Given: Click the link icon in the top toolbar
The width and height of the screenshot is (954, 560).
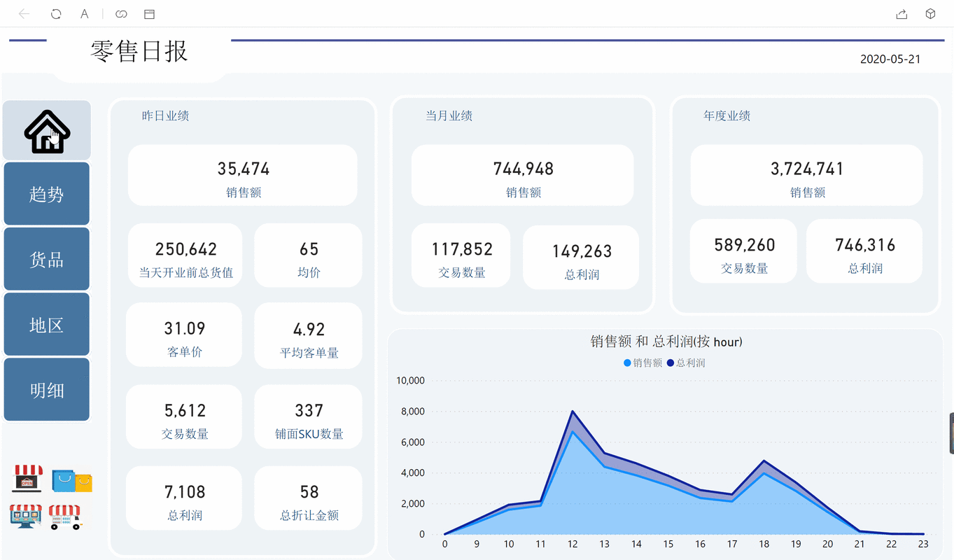Looking at the screenshot, I should (x=120, y=13).
